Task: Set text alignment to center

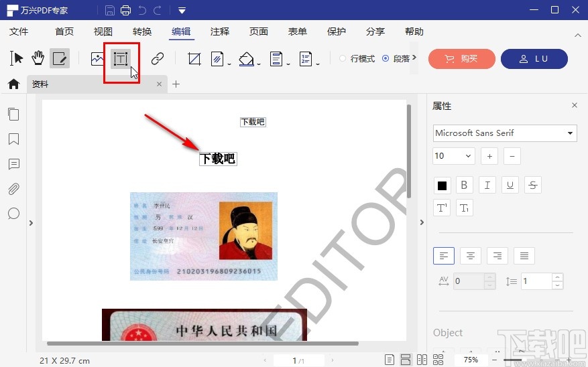Action: click(470, 256)
